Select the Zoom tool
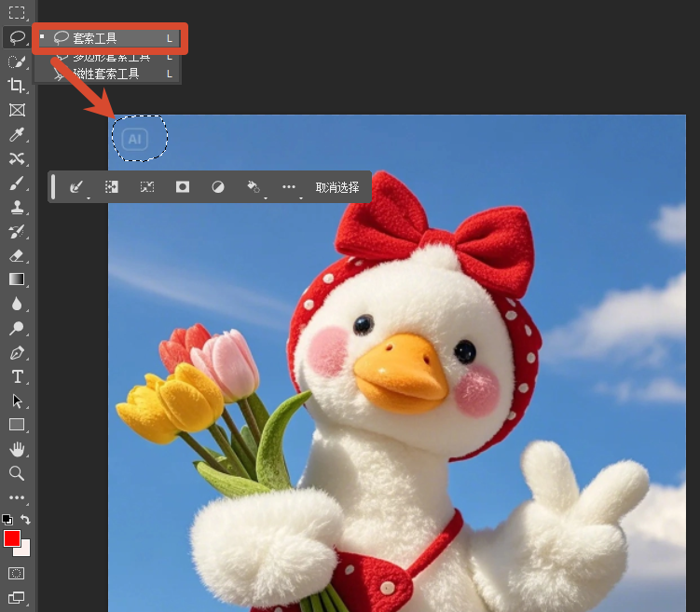 [17, 473]
